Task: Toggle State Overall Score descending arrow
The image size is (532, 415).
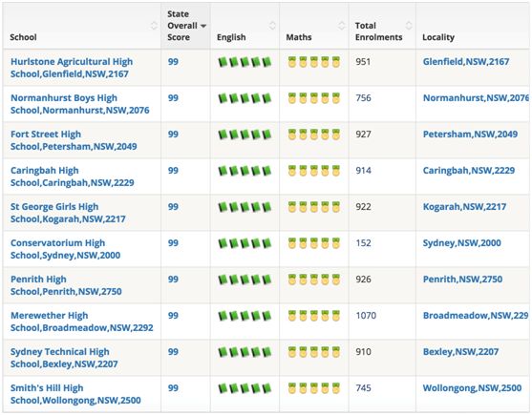Action: tap(203, 26)
